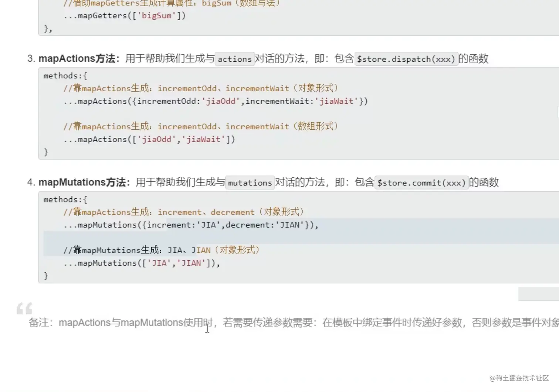The height and width of the screenshot is (392, 559).
Task: Select the string 'bigSum' in mapGetters code
Action: [157, 16]
